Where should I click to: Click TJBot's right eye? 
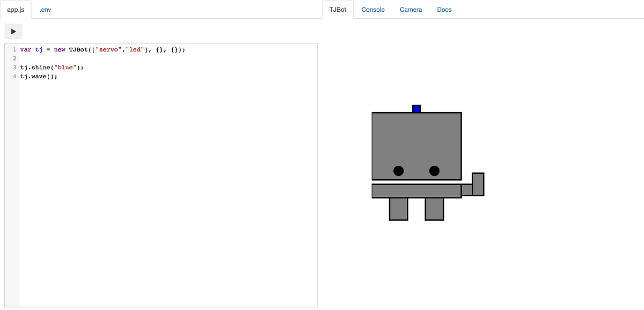[x=434, y=171]
